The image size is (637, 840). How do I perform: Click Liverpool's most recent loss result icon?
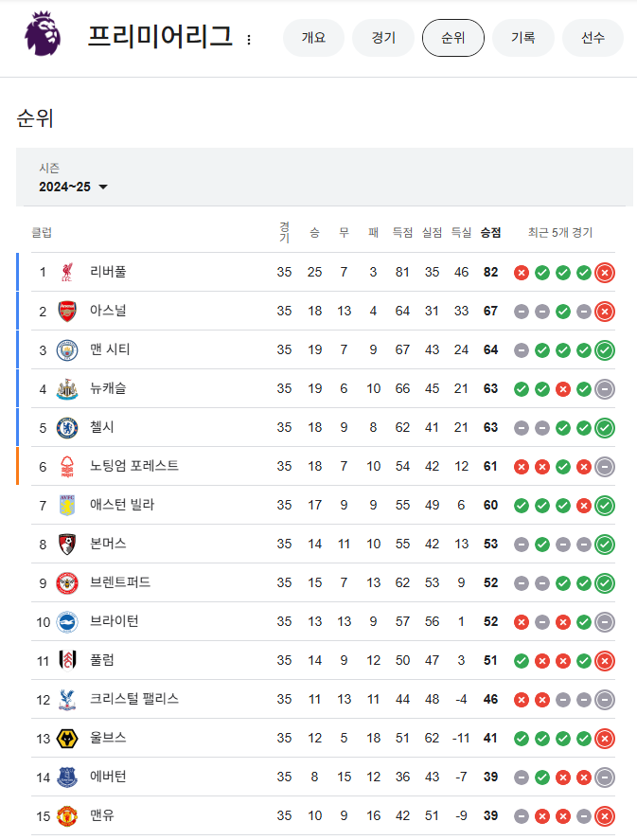point(605,273)
